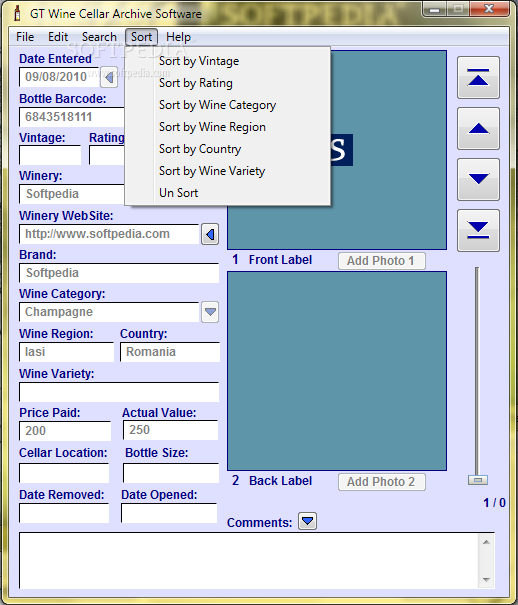Image resolution: width=518 pixels, height=605 pixels.
Task: Click Back Label photo placeholder
Action: pyautogui.click(x=337, y=371)
